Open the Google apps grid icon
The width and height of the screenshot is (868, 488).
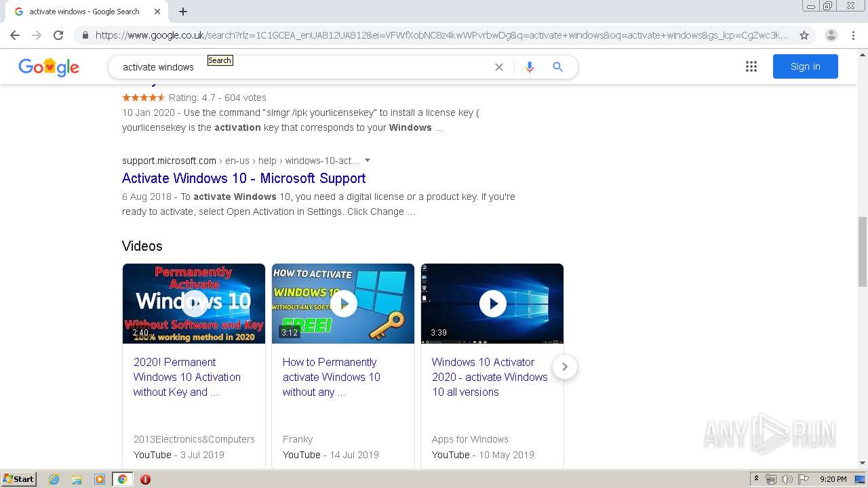click(x=751, y=66)
